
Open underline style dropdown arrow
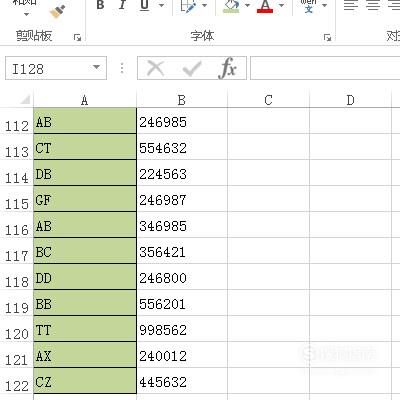pyautogui.click(x=162, y=5)
